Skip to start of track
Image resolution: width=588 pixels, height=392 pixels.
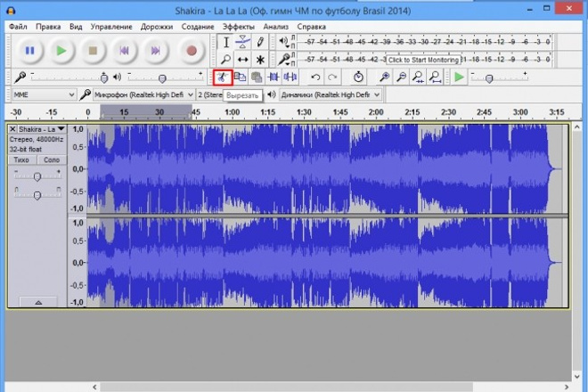coord(124,51)
